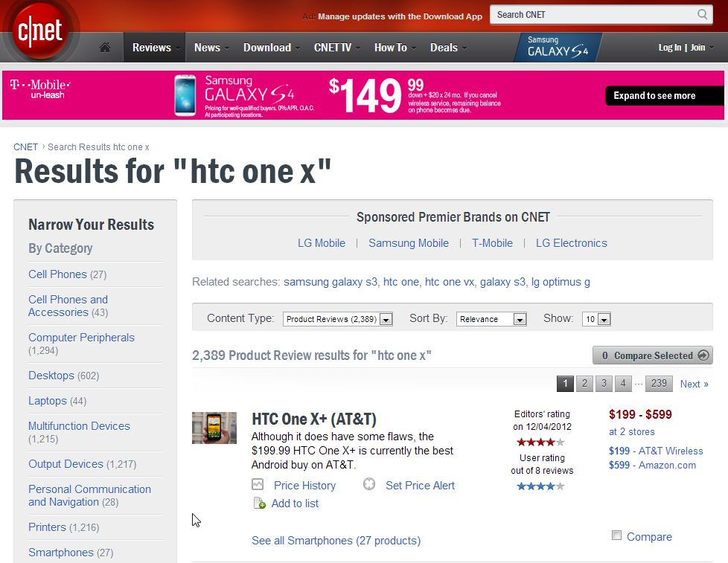The height and width of the screenshot is (563, 728).
Task: Open the CNET TV menu
Action: tap(336, 48)
